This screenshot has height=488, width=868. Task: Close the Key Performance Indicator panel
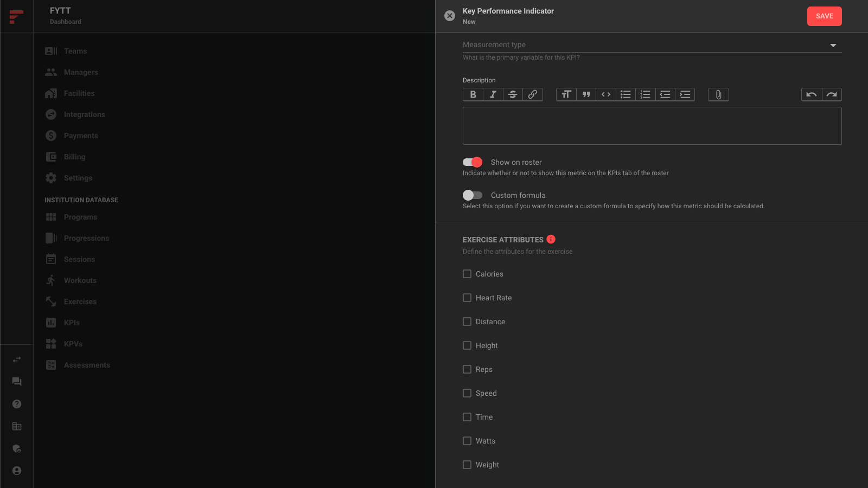tap(450, 16)
